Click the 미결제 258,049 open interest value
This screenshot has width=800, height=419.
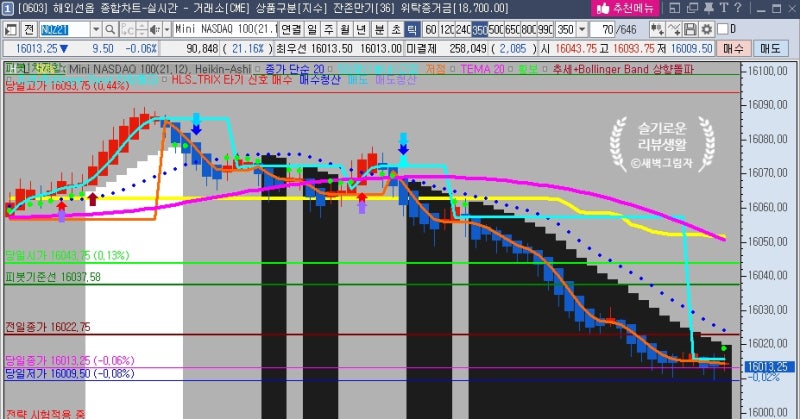pyautogui.click(x=468, y=49)
